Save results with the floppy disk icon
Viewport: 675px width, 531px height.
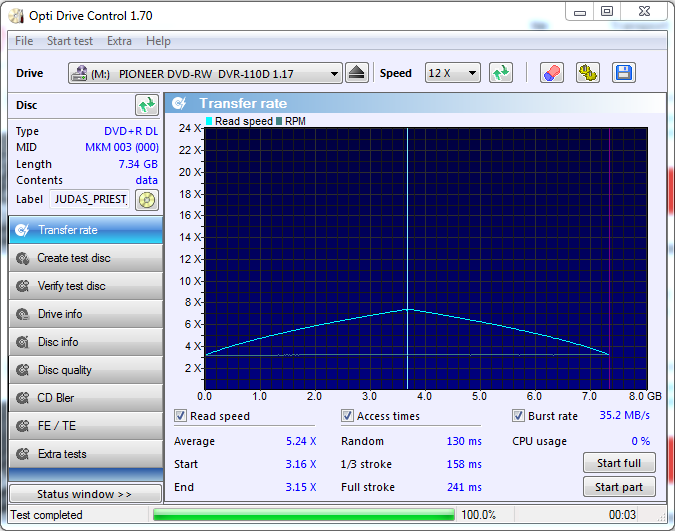click(x=624, y=73)
